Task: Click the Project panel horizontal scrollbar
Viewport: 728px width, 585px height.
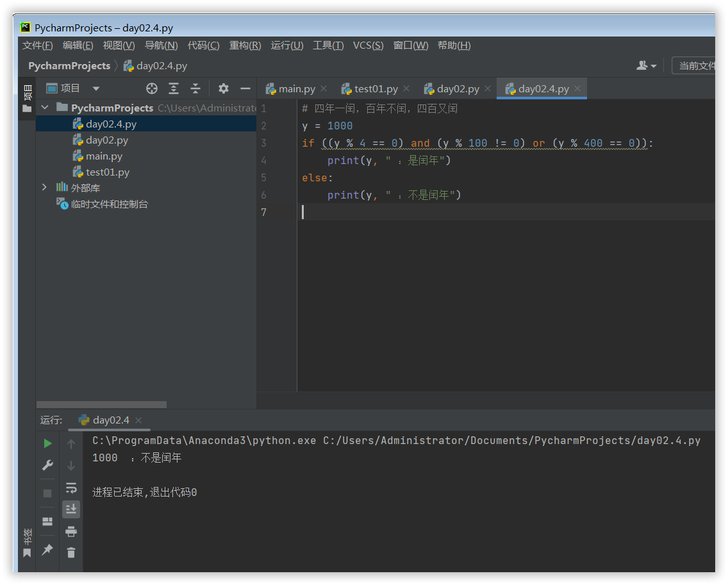Action: tap(101, 404)
